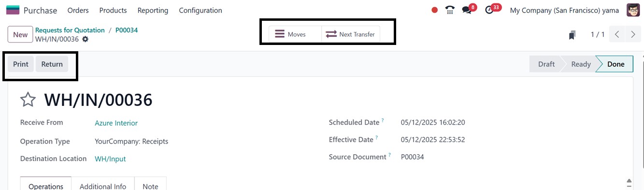Open chat messages icon with 8 badge
644x190 pixels.
click(x=467, y=10)
